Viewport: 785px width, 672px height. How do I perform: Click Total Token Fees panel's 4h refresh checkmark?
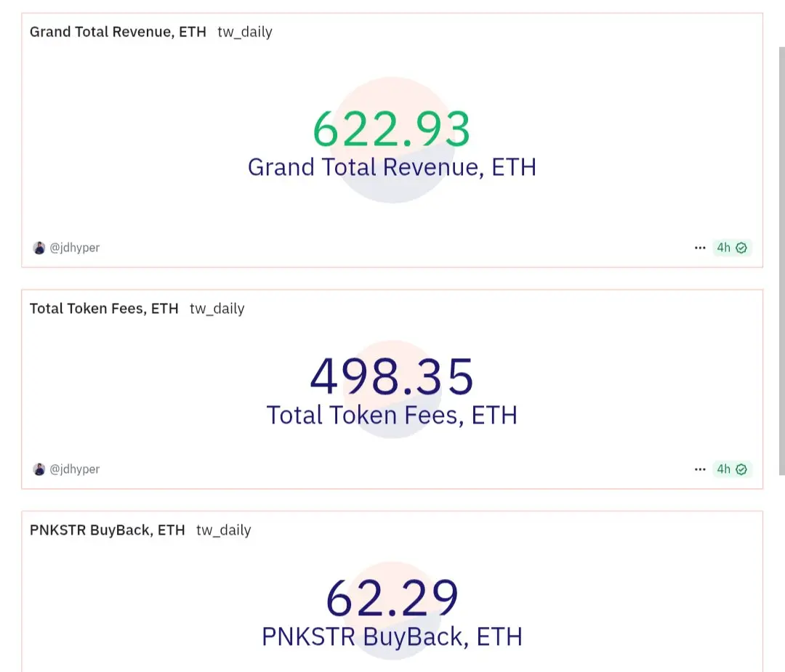click(741, 469)
